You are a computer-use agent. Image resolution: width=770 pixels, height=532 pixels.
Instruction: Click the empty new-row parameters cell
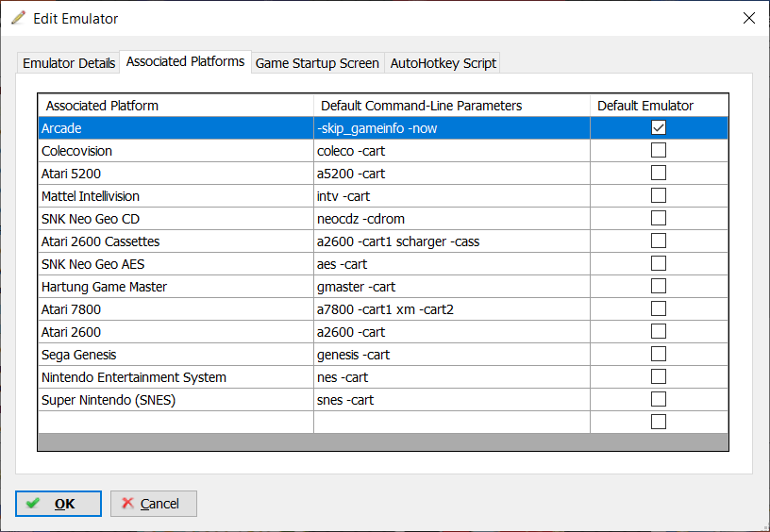click(452, 422)
